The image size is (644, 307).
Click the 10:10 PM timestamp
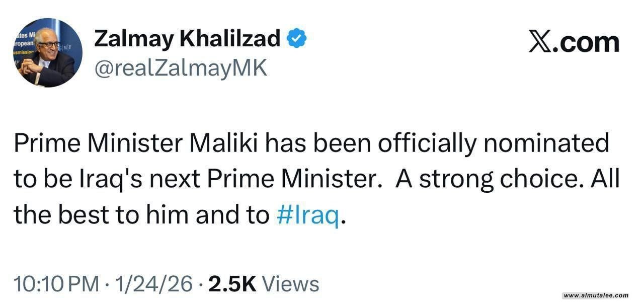(56, 284)
